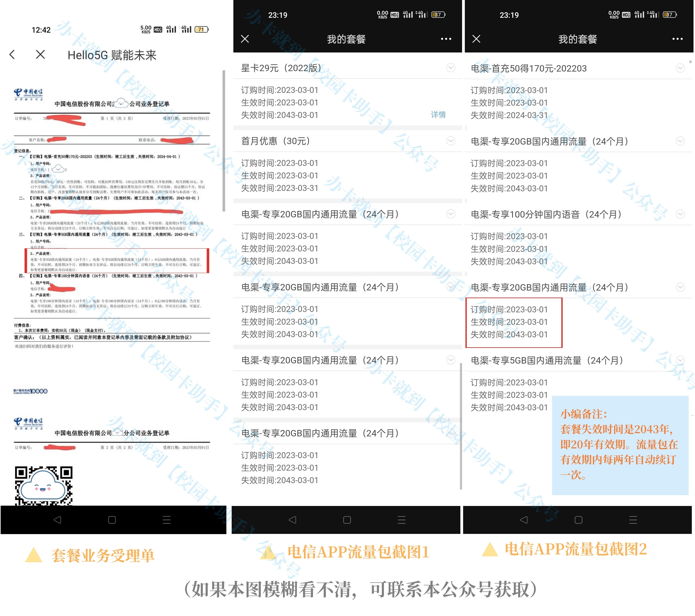Select 失效时间:2023-03-31 under 首月优惠
Image resolution: width=695 pixels, height=616 pixels.
coord(280,188)
